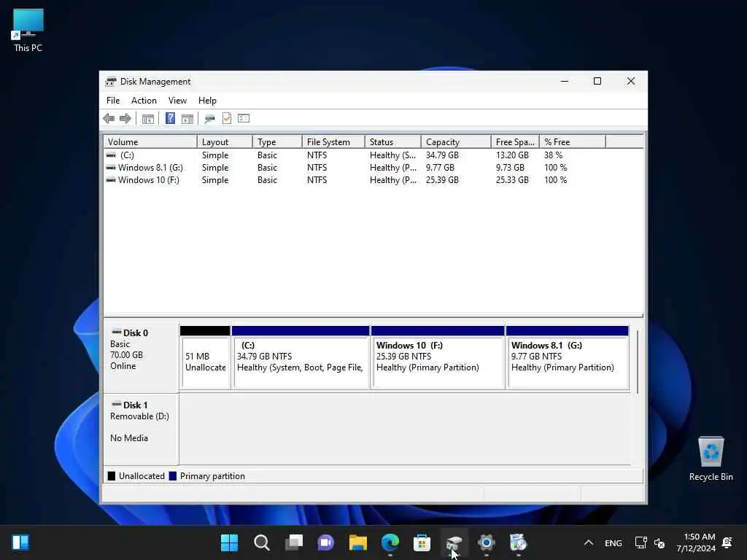Click the Forward arrow toolbar icon

[125, 119]
